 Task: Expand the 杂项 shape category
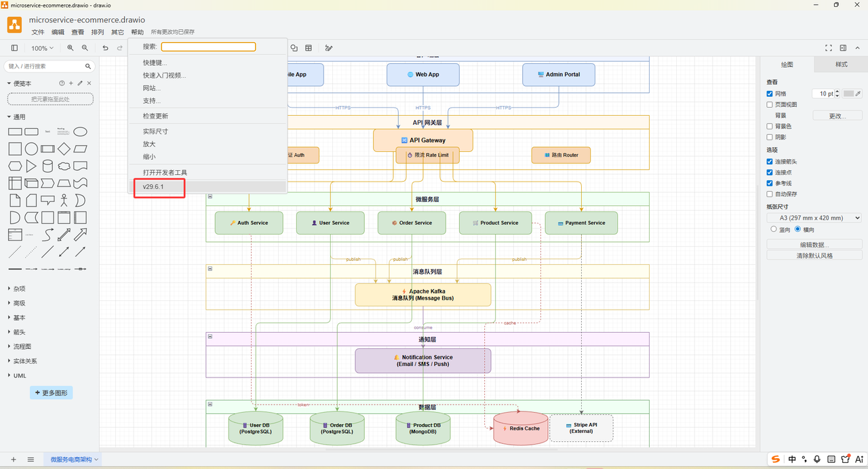(19, 289)
